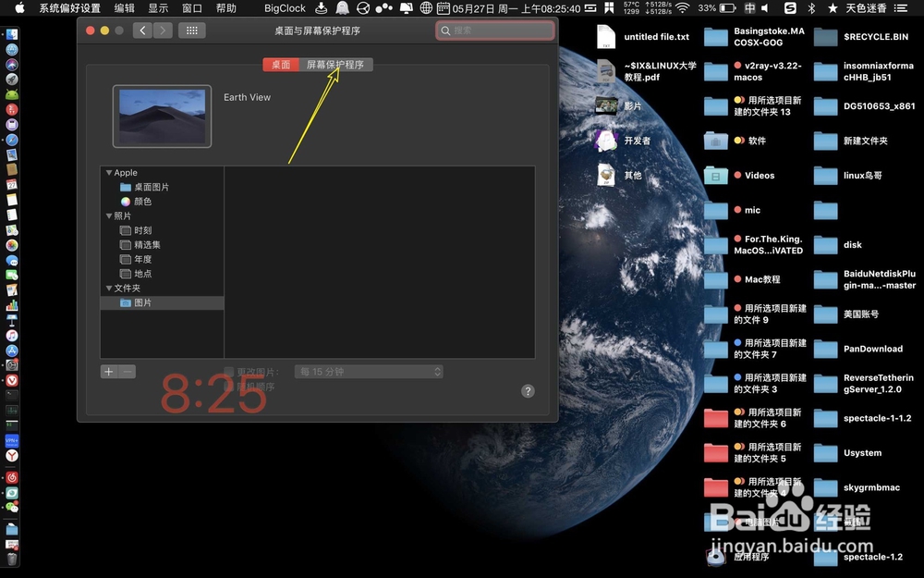Open Safari compass icon in Dock

[x=12, y=140]
